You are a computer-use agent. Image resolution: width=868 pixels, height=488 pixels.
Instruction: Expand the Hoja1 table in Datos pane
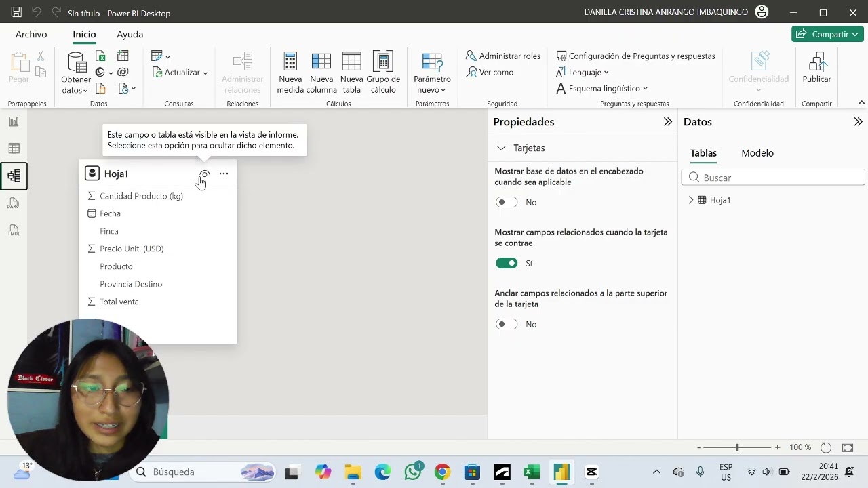pyautogui.click(x=691, y=200)
